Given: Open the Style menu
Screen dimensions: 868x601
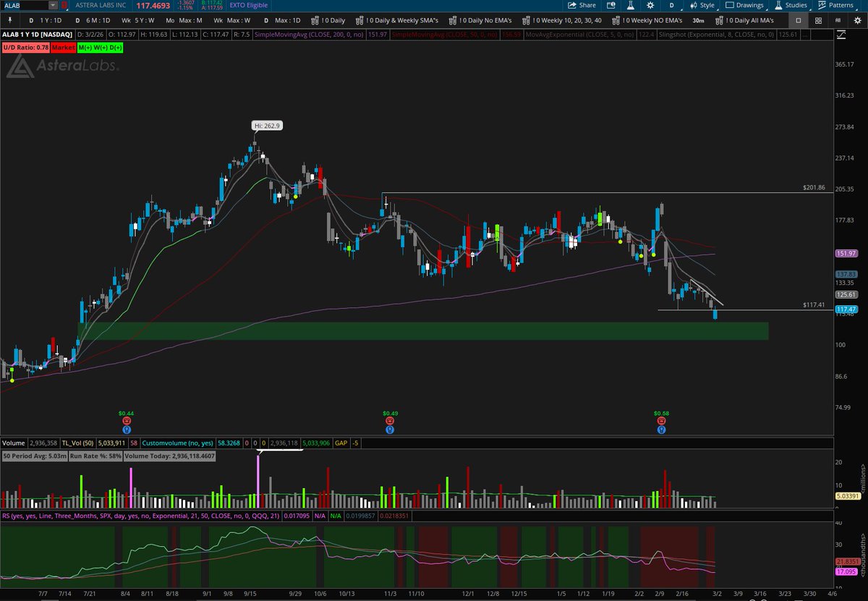Looking at the screenshot, I should click(702, 5).
